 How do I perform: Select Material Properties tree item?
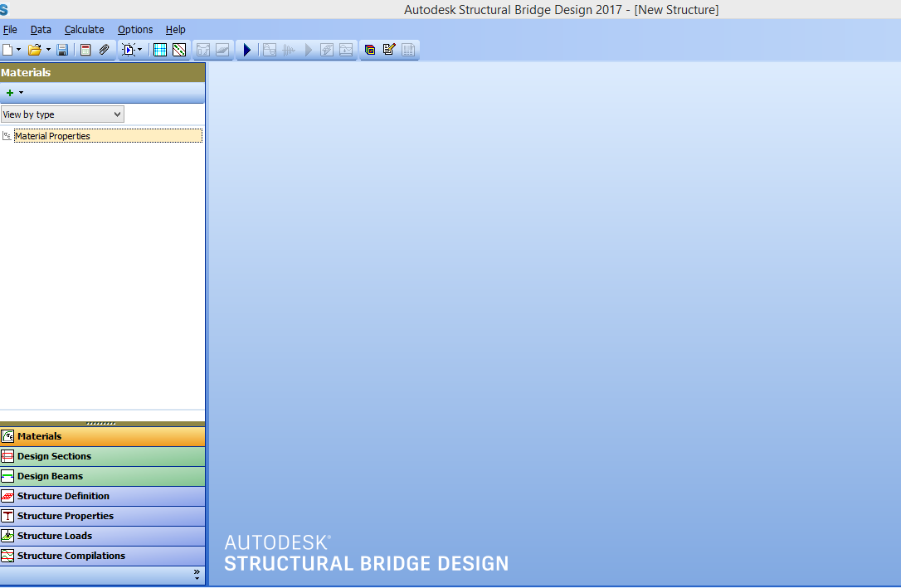click(x=109, y=136)
